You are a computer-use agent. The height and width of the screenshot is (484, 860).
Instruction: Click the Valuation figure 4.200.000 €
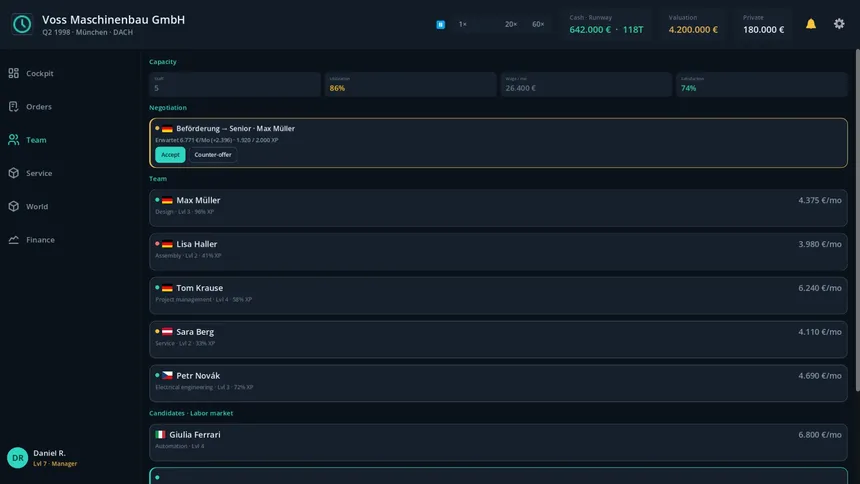[x=693, y=30]
